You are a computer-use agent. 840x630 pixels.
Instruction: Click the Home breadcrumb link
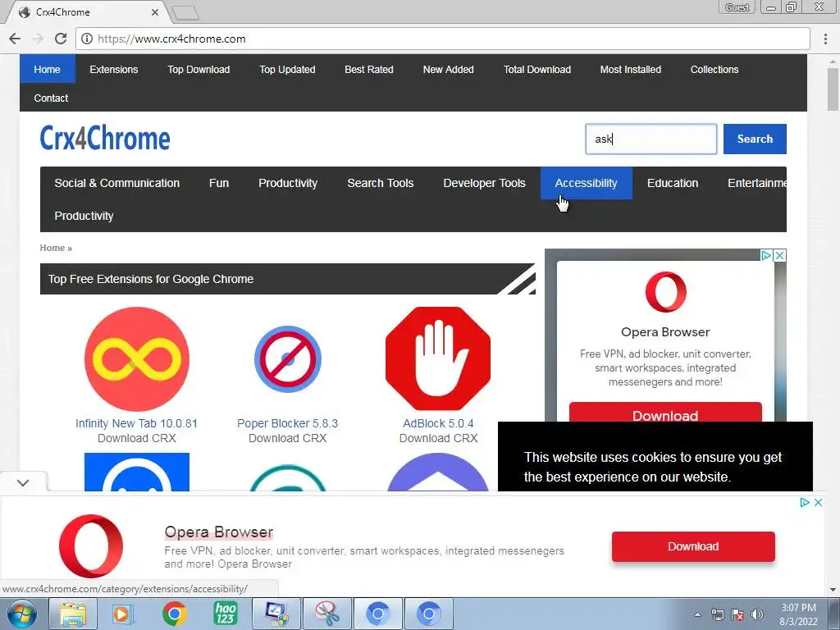[52, 248]
